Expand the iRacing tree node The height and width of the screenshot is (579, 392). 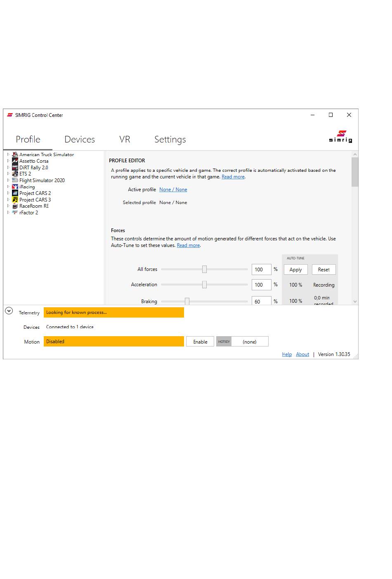(x=8, y=187)
